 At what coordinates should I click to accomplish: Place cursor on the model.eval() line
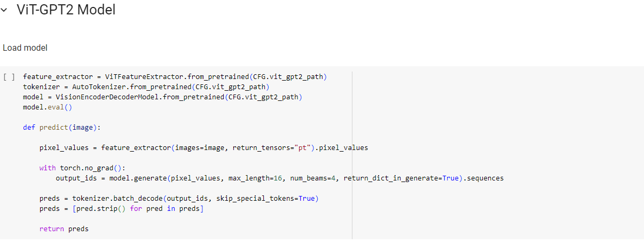[47, 107]
